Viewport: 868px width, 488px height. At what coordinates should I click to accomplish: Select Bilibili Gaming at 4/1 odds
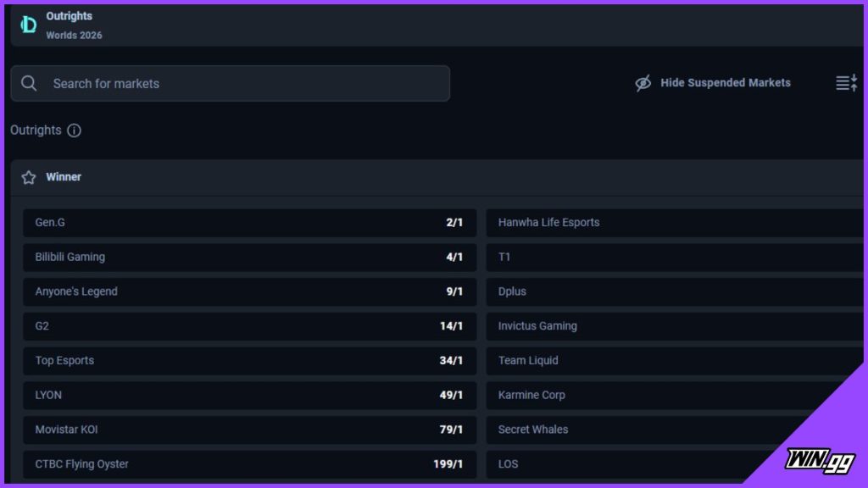250,258
